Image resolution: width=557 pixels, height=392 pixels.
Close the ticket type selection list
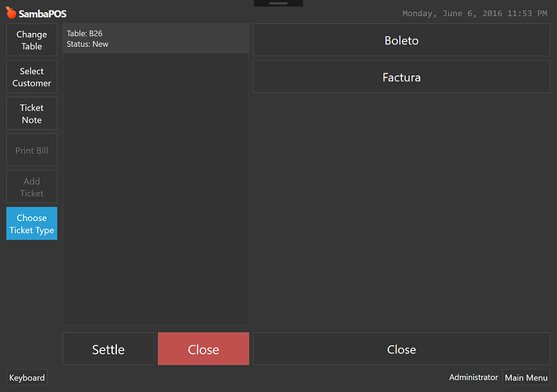coord(401,349)
